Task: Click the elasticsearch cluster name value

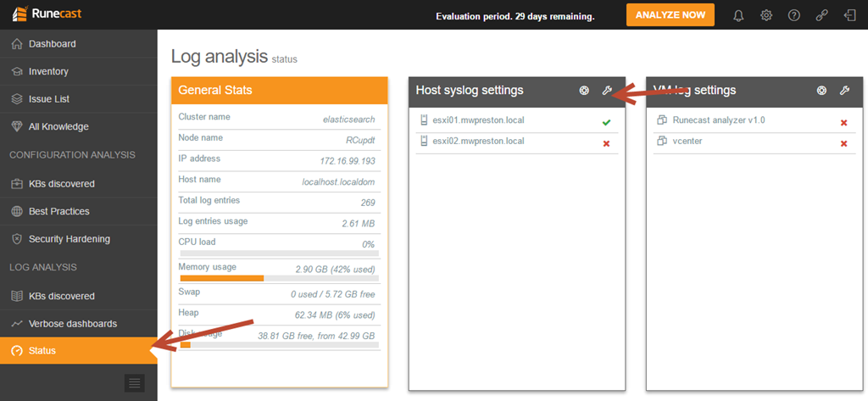Action: coord(348,119)
